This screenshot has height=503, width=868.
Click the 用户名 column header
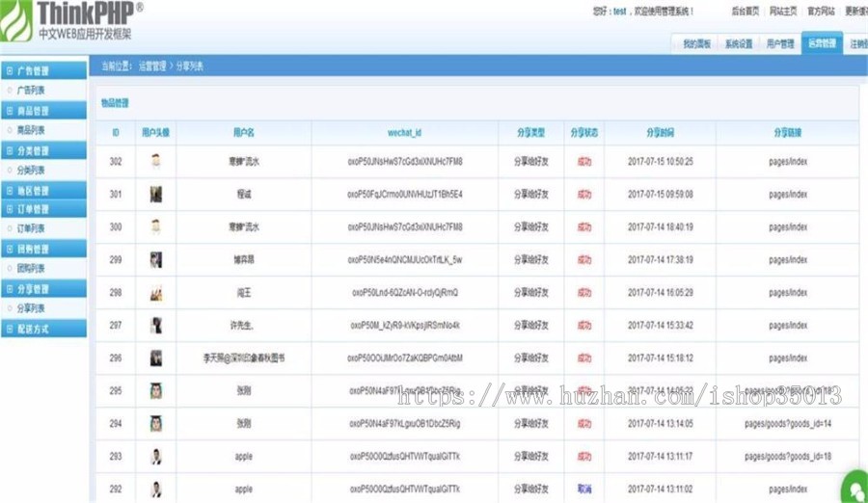coord(244,133)
